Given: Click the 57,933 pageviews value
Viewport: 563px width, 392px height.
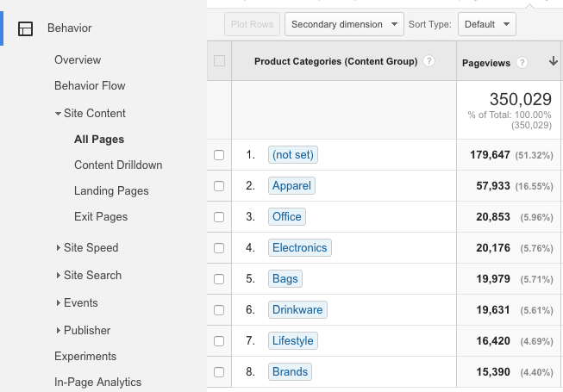Looking at the screenshot, I should [x=493, y=186].
